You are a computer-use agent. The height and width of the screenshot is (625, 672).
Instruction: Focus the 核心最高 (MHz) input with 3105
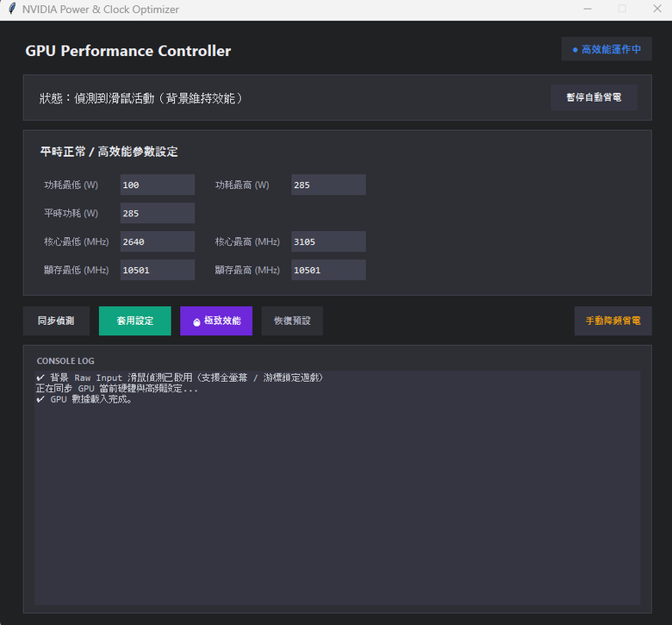tap(328, 241)
